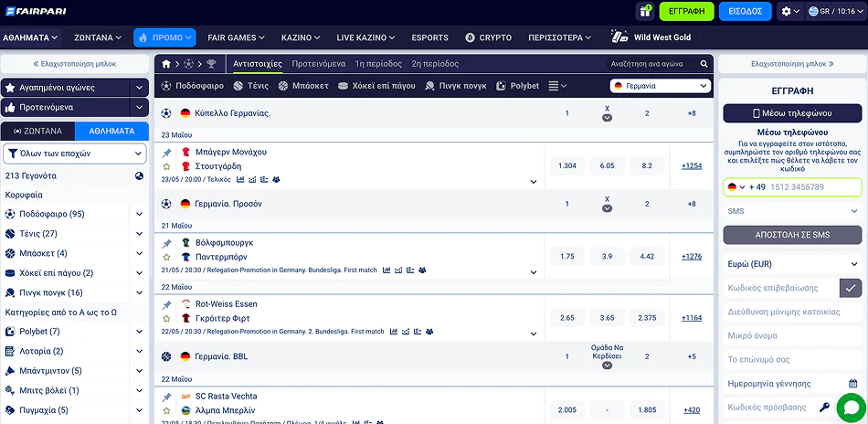Open Ευρώ (EUR) currency dropdown
This screenshot has width=868, height=424.
point(793,264)
